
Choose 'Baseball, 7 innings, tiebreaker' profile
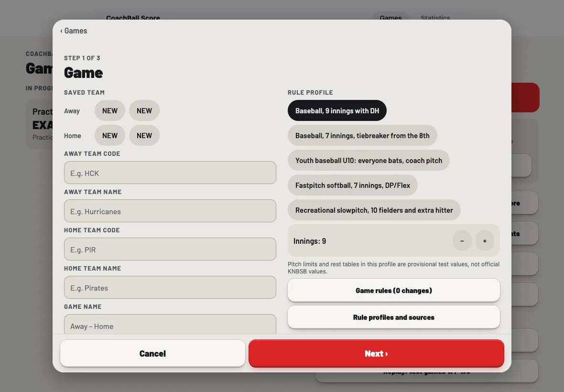[362, 136]
